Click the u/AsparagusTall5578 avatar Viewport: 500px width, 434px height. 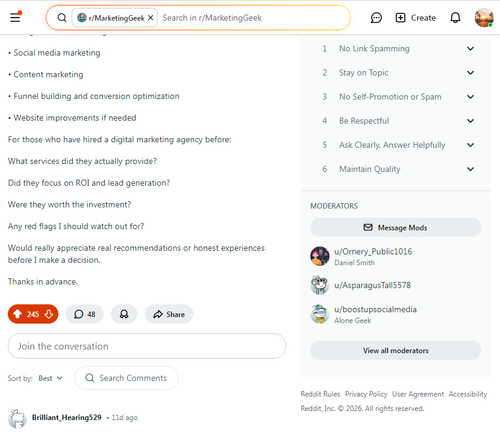[x=320, y=285]
